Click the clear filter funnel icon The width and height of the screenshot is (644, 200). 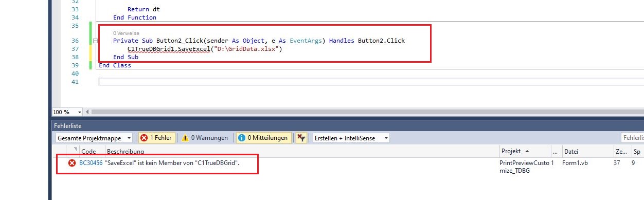(301, 138)
